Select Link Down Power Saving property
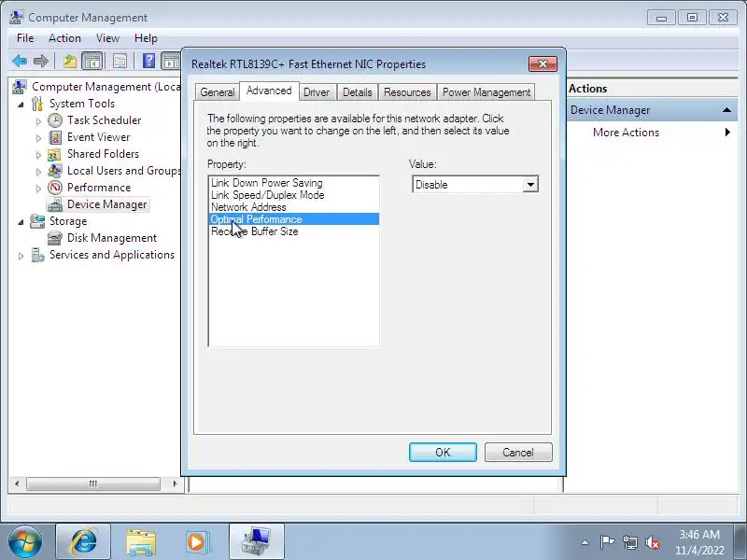This screenshot has width=747, height=560. pyautogui.click(x=293, y=183)
